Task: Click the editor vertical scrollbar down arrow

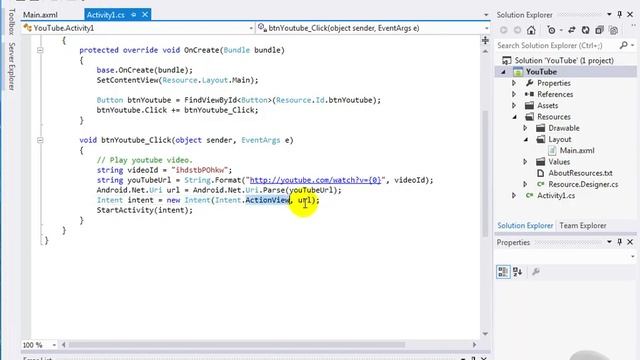Action: pos(485,333)
